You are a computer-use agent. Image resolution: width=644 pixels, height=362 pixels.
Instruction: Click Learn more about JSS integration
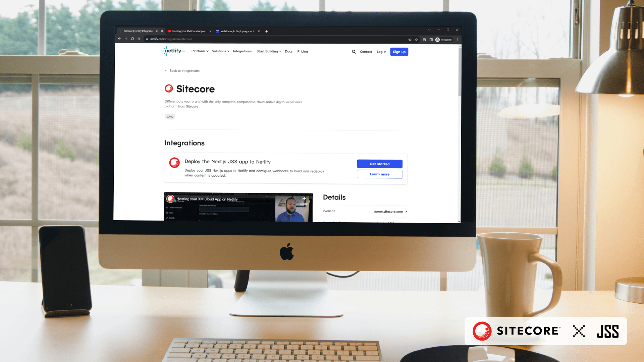[379, 174]
